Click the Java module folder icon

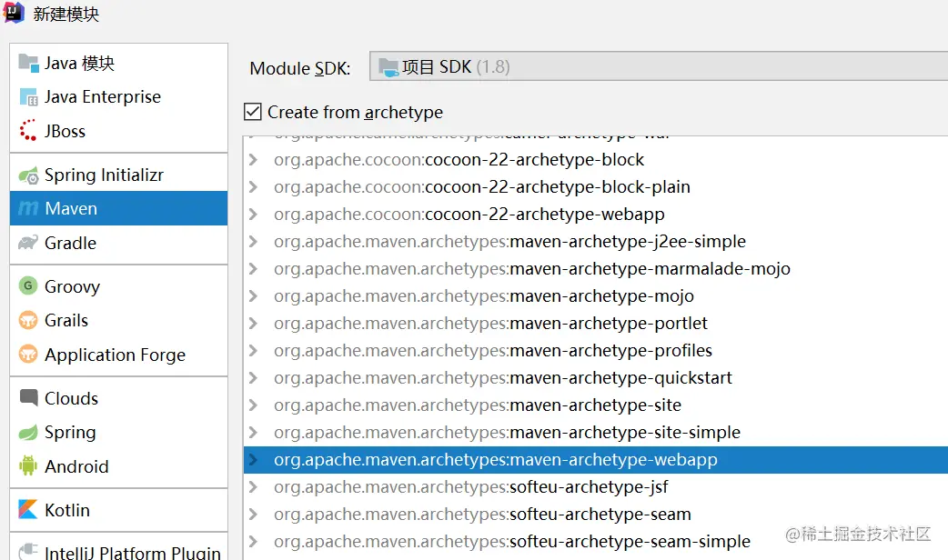click(28, 63)
